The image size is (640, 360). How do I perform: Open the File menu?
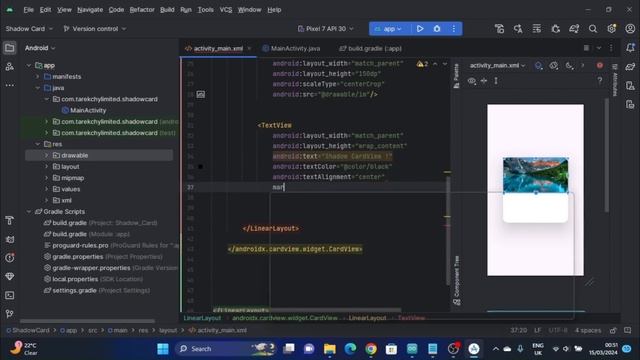(x=28, y=10)
